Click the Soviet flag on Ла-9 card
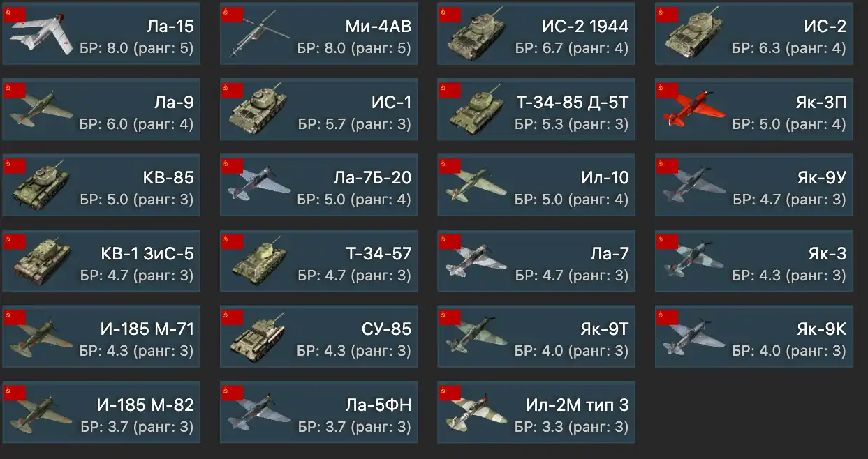 point(15,90)
